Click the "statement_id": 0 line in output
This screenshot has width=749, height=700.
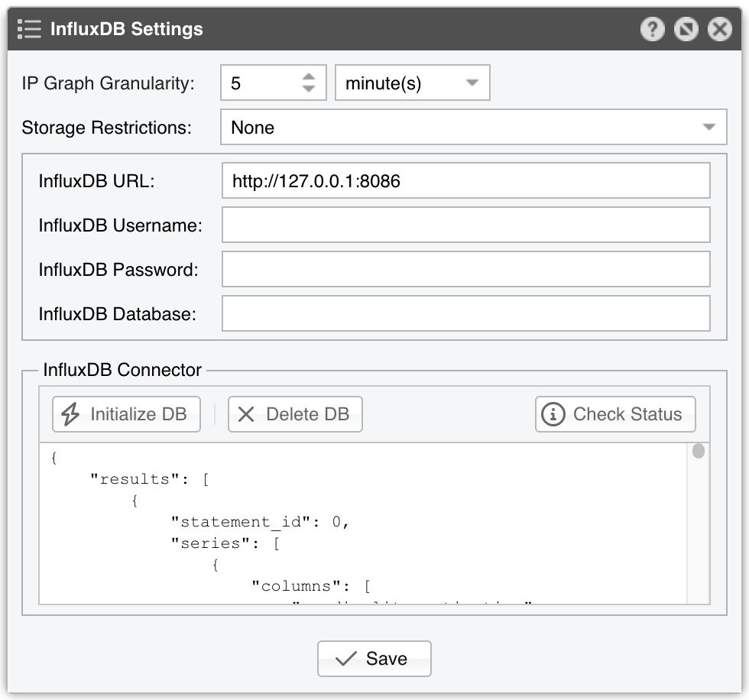pos(260,522)
